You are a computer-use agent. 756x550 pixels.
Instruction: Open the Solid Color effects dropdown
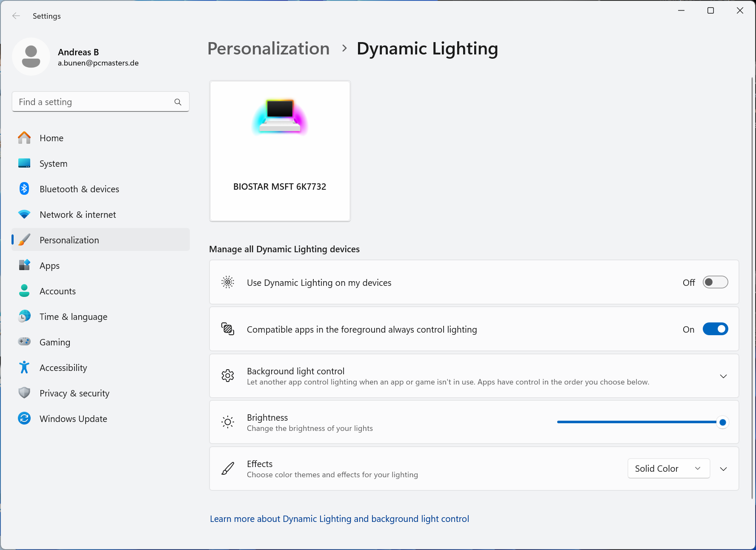click(x=669, y=468)
